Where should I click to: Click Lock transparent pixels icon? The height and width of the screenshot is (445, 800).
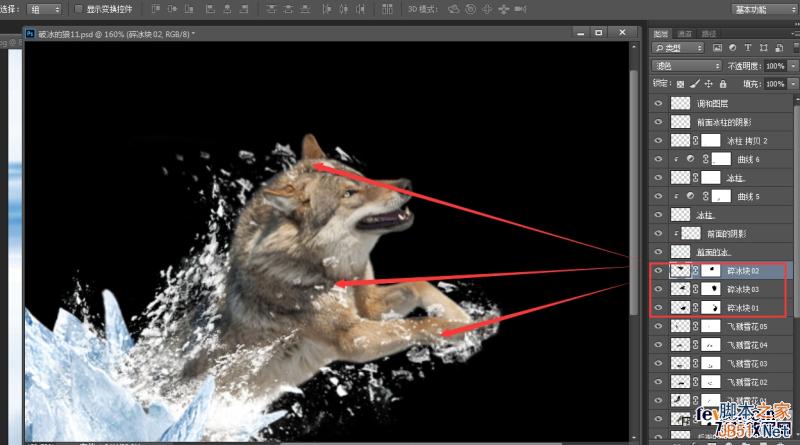point(680,84)
